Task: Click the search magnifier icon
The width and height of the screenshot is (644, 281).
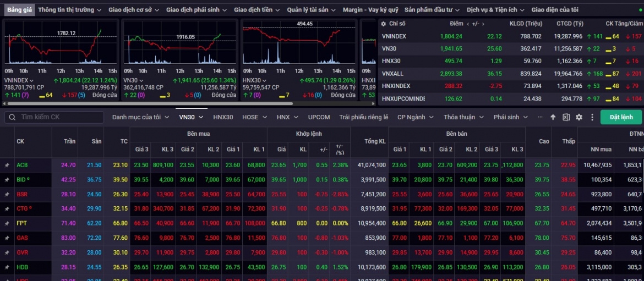Action: [x=12, y=117]
